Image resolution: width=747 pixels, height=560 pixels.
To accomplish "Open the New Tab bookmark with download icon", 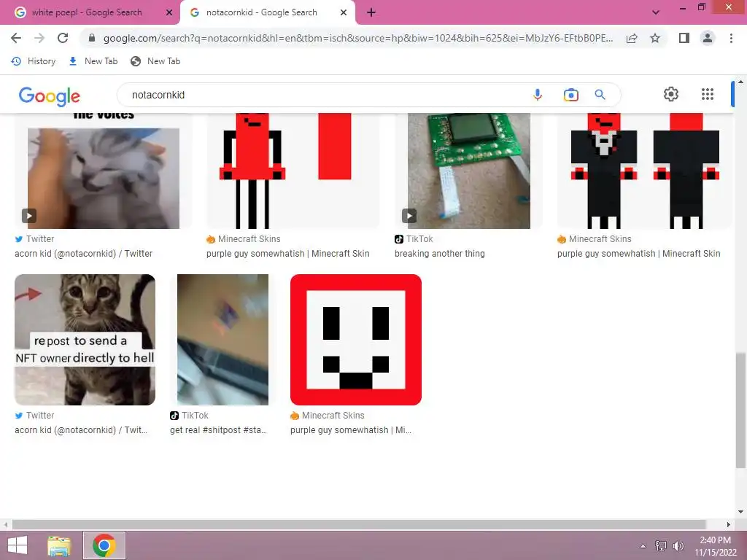I will 93,61.
